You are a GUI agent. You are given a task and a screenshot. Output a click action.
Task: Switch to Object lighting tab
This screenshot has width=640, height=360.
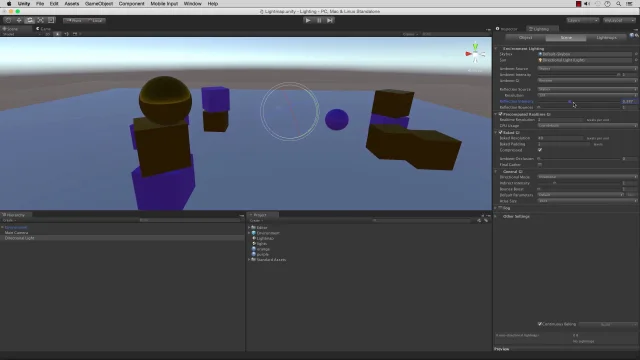(525, 38)
